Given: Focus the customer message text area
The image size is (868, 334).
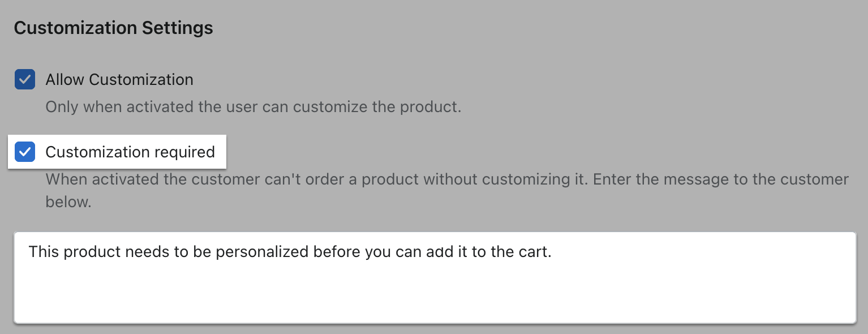Looking at the screenshot, I should pos(435,277).
